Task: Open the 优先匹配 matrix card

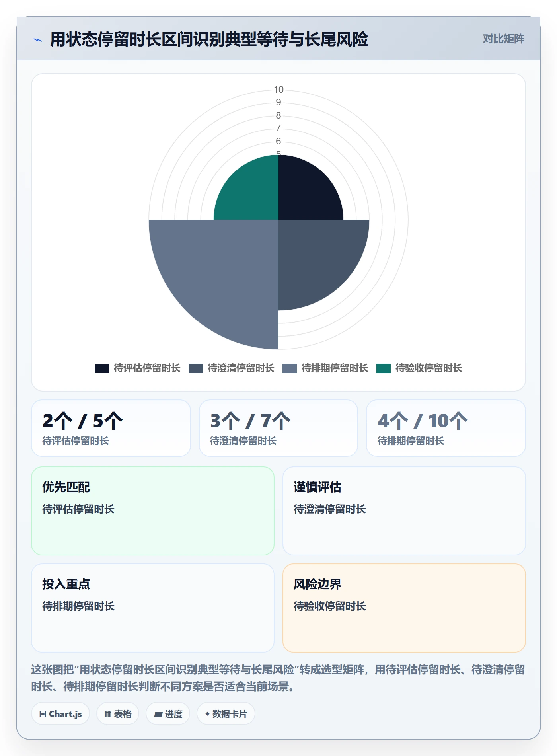Action: (153, 511)
